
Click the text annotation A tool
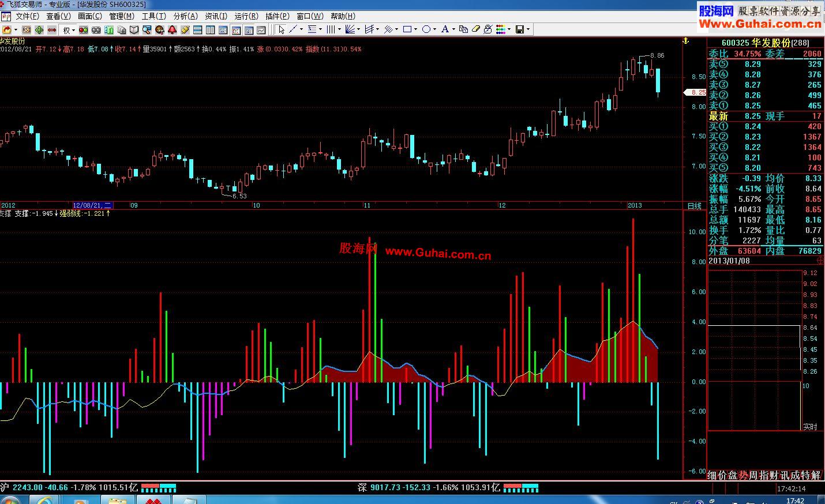pyautogui.click(x=445, y=29)
